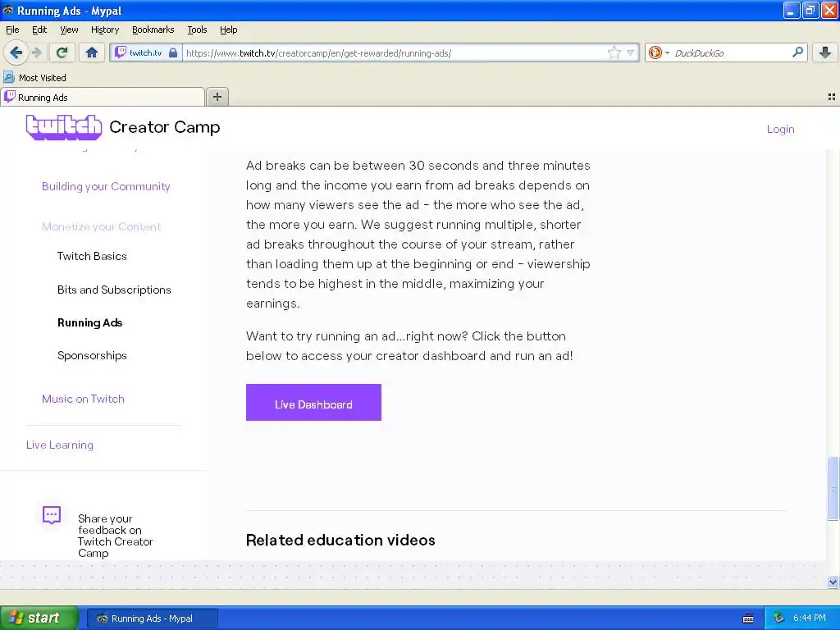Go to Twitch Basics page

[92, 256]
